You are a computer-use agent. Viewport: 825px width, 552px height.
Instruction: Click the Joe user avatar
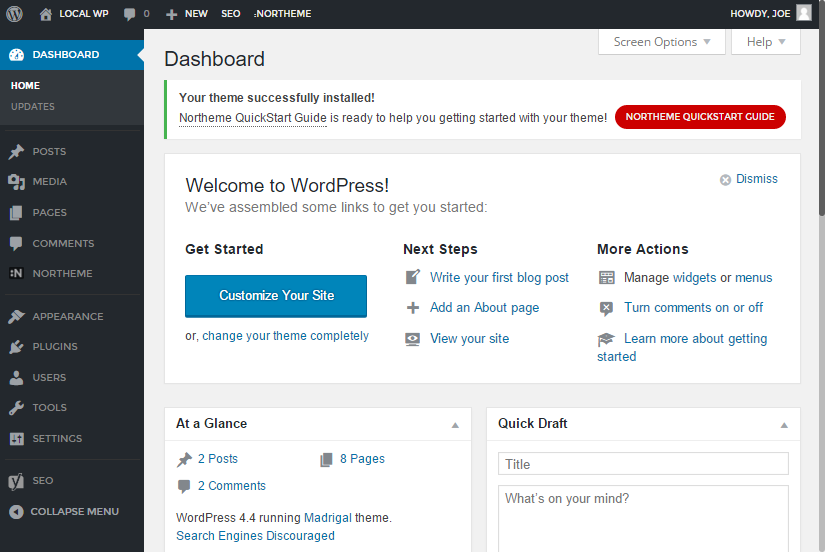click(x=804, y=13)
